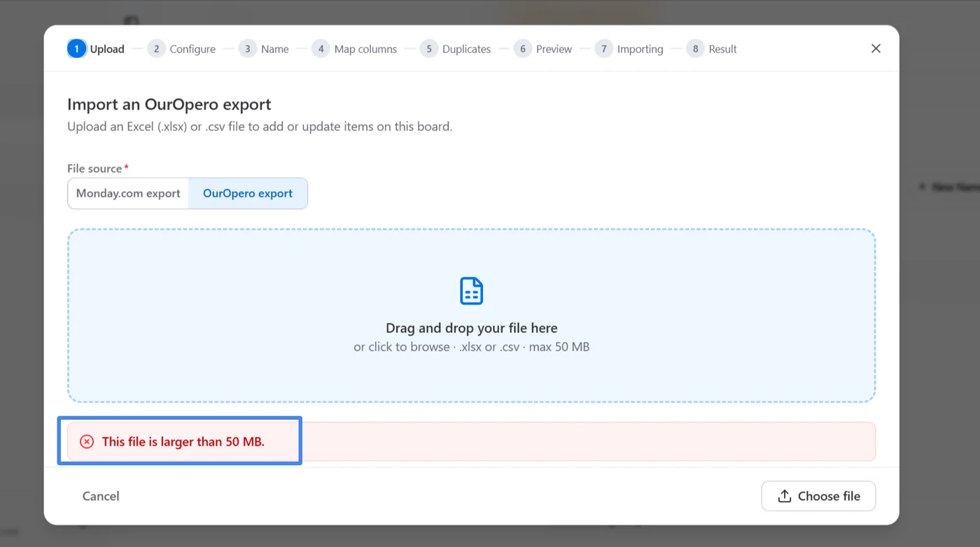This screenshot has width=980, height=547.
Task: Click the "This file is larger than 50 MB." message
Action: (183, 441)
